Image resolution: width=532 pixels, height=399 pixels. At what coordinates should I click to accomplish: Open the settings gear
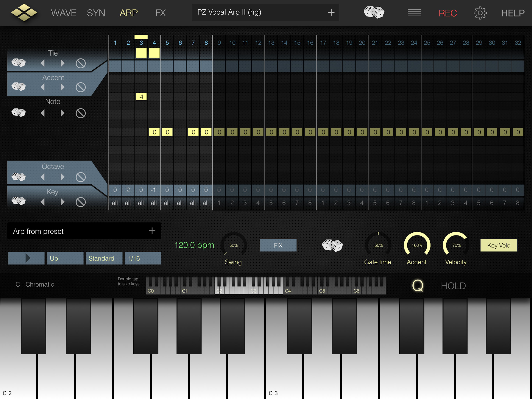480,13
